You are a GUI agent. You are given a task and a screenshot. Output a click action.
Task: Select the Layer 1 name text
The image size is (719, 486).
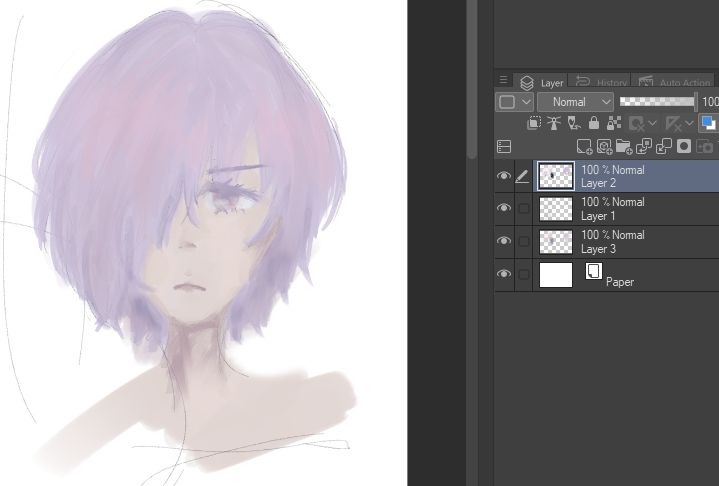tap(598, 216)
